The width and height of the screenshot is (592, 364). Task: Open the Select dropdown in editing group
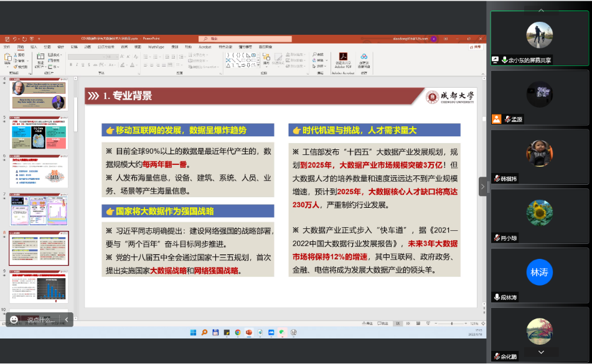(319, 66)
